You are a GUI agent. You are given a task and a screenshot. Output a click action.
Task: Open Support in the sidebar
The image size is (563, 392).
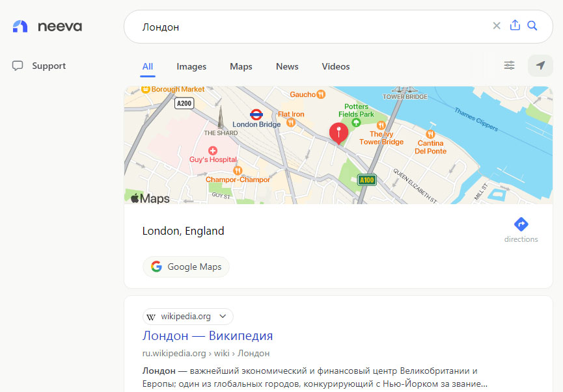tap(39, 66)
